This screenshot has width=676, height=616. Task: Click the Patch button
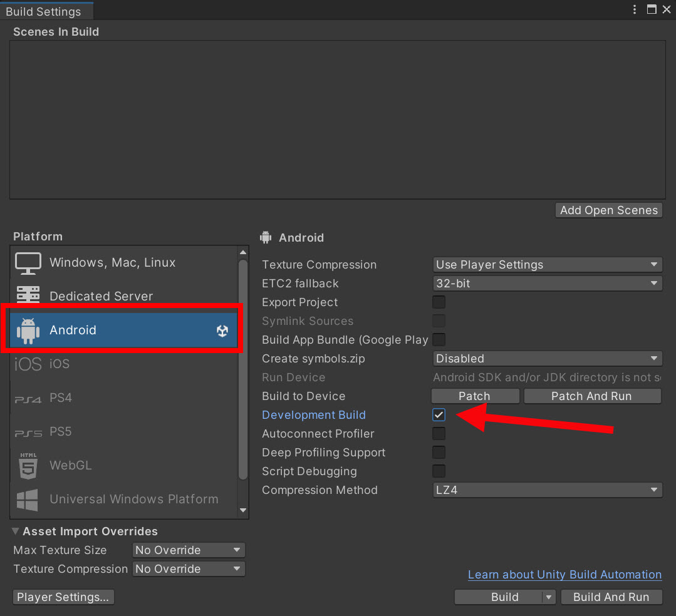tap(475, 396)
